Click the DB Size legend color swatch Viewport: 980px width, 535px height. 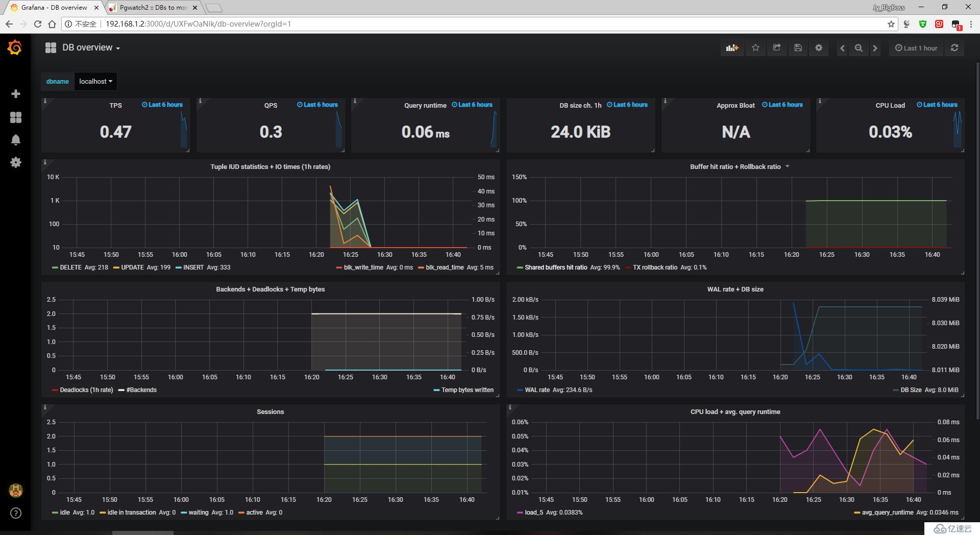click(x=896, y=390)
